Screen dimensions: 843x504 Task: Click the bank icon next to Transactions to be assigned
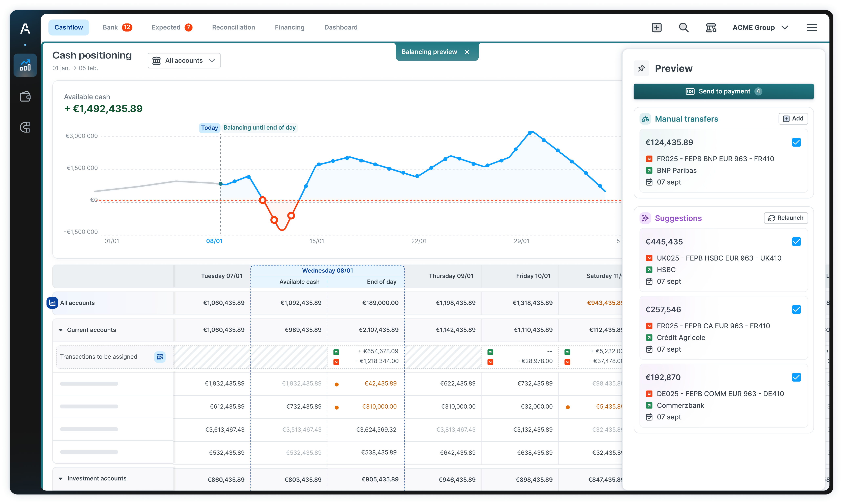pos(160,357)
